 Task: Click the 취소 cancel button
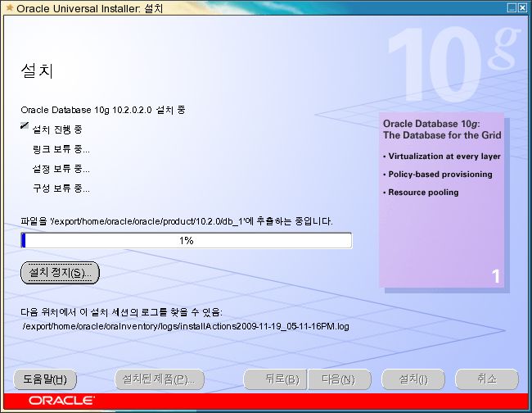point(487,379)
